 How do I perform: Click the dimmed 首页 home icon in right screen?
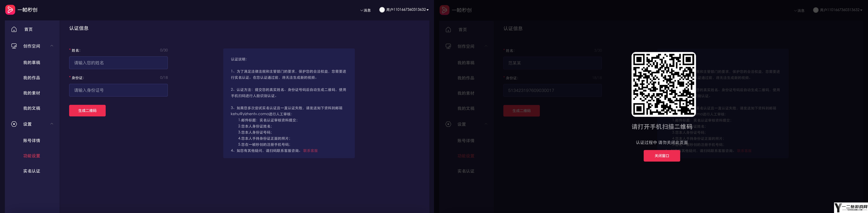pos(448,30)
